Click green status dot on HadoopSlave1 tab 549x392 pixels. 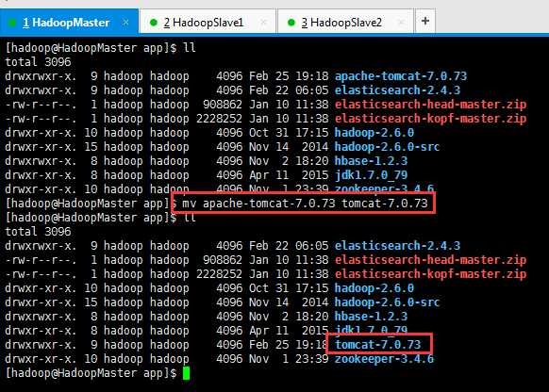click(154, 23)
